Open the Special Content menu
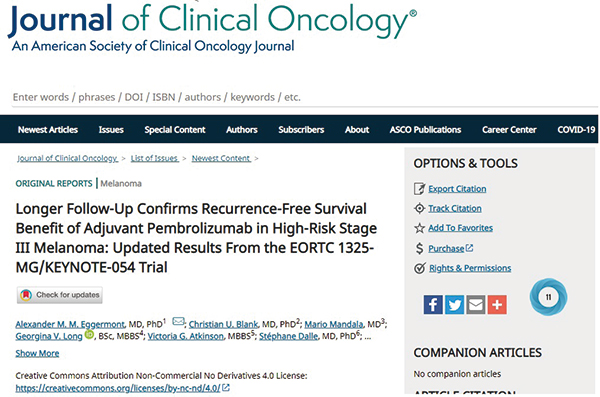The height and width of the screenshot is (397, 600). point(175,130)
